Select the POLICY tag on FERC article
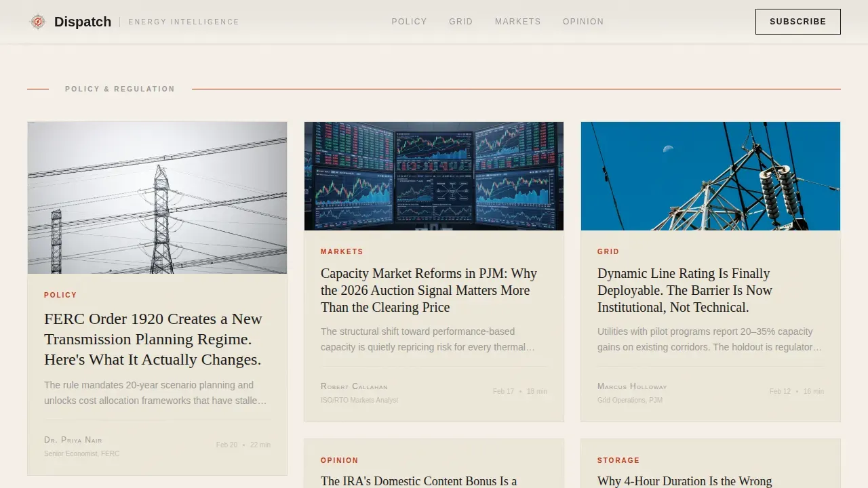 [x=60, y=295]
